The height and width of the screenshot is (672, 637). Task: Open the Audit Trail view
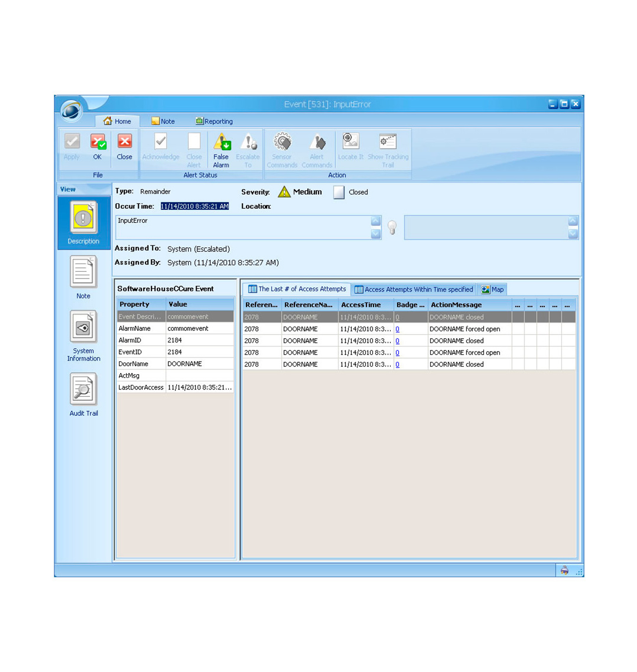pos(83,395)
